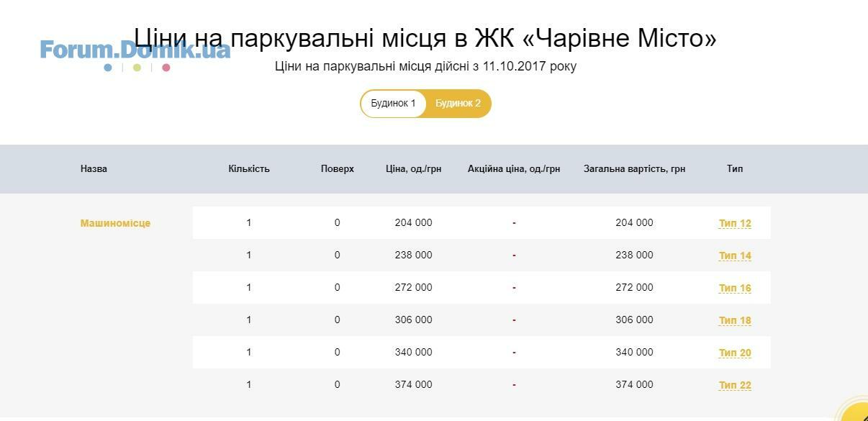Click the Forum.Domik.ua watermark logo
This screenshot has width=868, height=421.
pyautogui.click(x=135, y=50)
